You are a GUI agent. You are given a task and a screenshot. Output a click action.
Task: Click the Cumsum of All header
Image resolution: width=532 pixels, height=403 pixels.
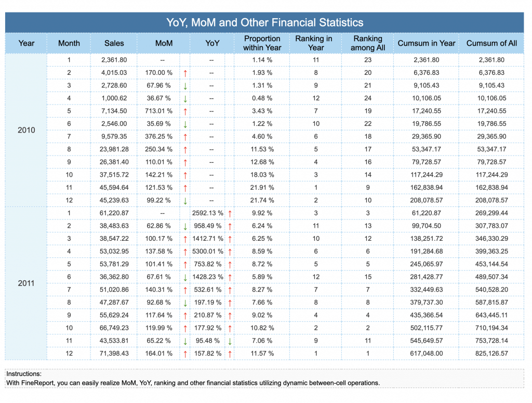[491, 43]
